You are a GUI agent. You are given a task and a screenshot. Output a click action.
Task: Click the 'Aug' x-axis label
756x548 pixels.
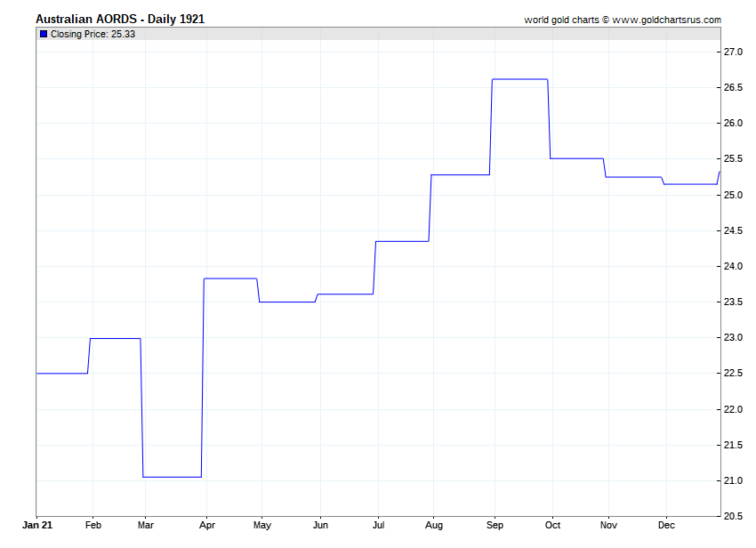click(433, 526)
